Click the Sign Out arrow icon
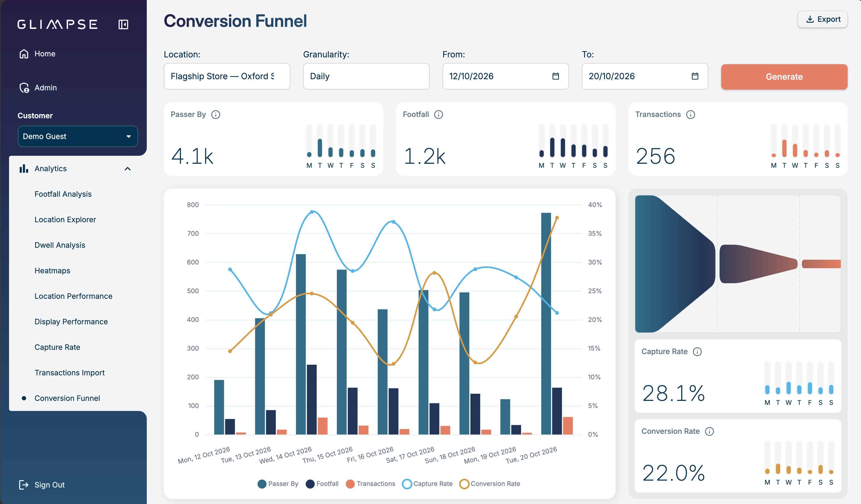The image size is (861, 504). pyautogui.click(x=24, y=485)
